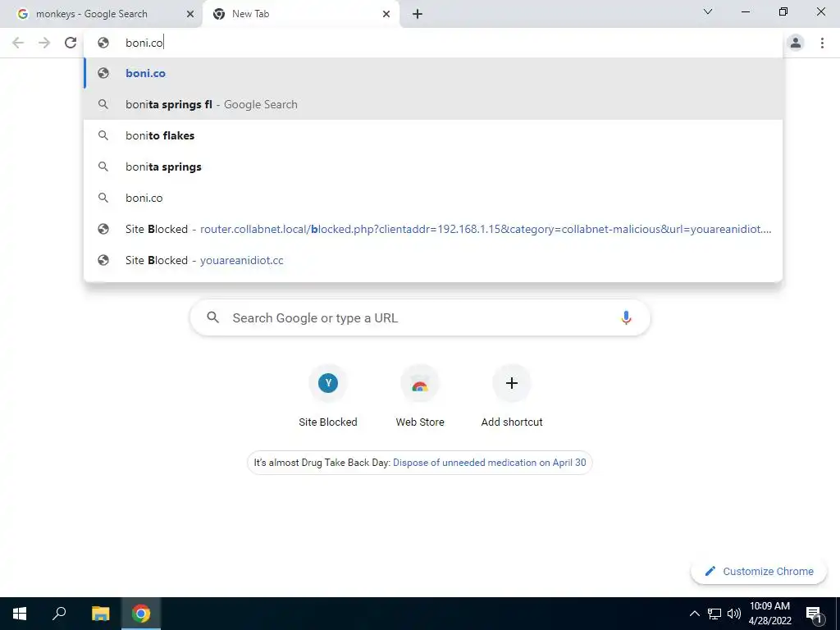
Task: Go forward using the forward arrow
Action: pyautogui.click(x=44, y=43)
